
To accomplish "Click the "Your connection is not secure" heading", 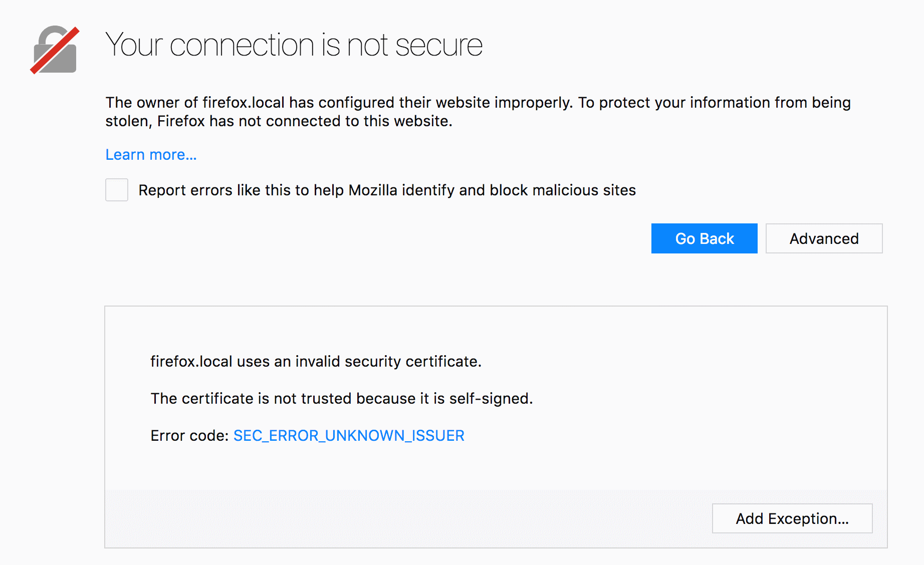I will [x=294, y=45].
